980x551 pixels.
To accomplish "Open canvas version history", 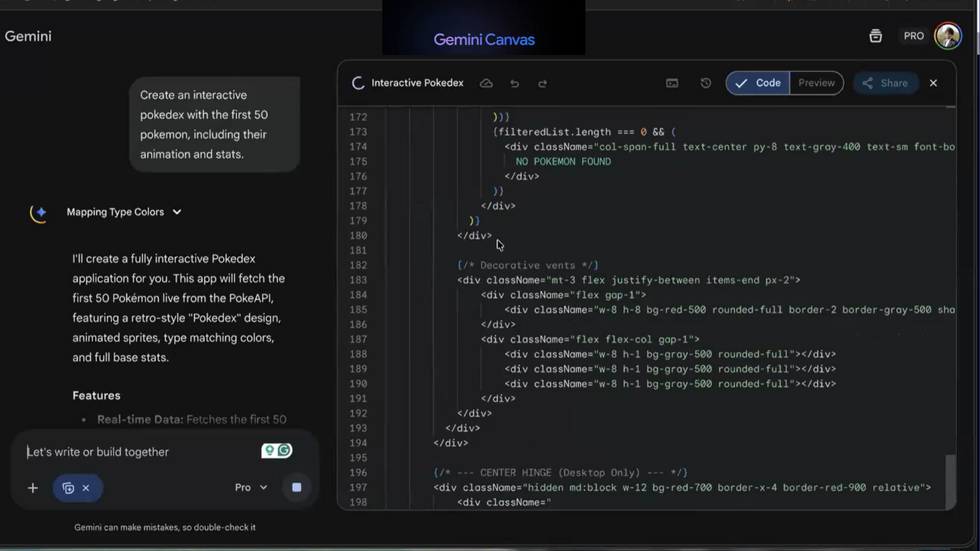I will (706, 83).
